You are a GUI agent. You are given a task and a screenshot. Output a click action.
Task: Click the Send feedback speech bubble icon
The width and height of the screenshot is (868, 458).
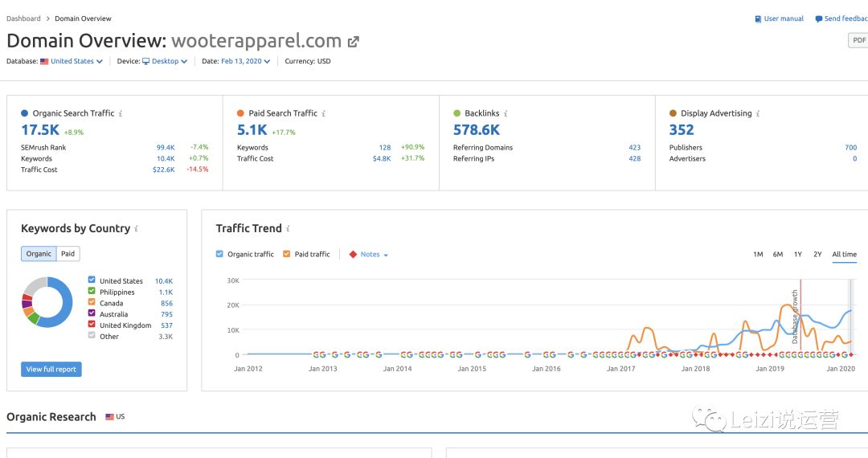819,18
